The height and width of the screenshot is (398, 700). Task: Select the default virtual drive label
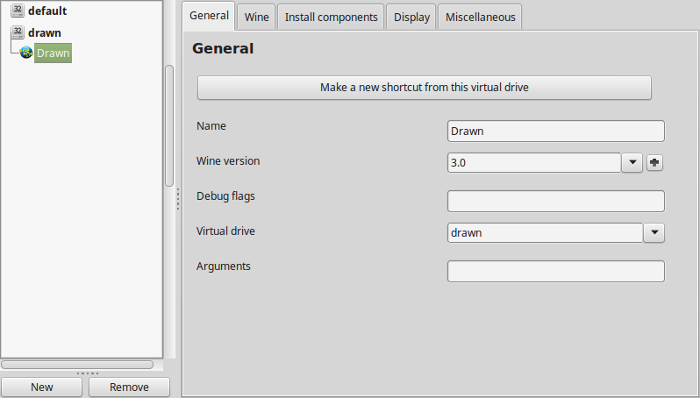click(47, 11)
